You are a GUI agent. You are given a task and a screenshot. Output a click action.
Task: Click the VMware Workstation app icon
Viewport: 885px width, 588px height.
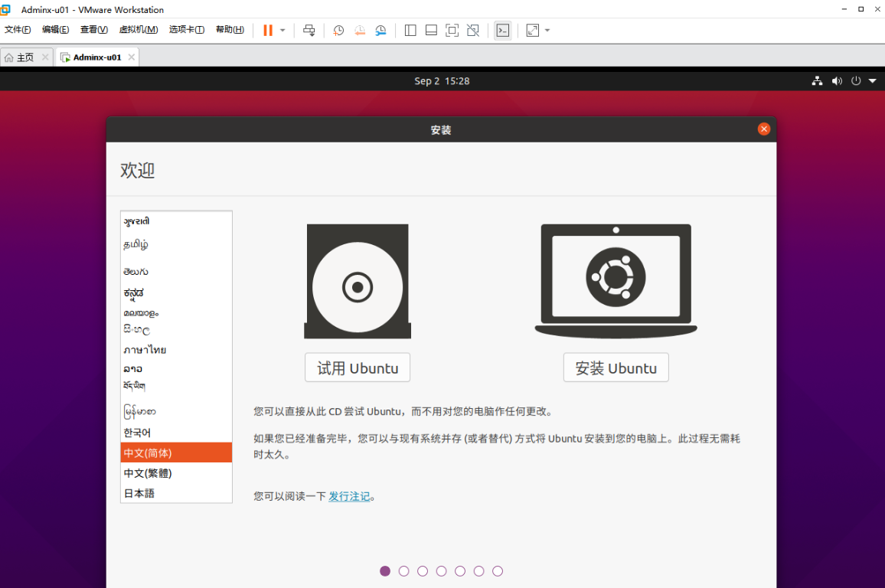(x=5, y=9)
